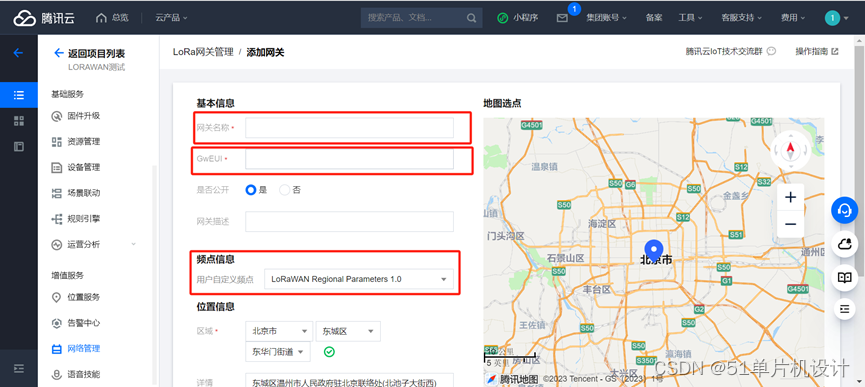This screenshot has width=865, height=387.
Task: Open 位置服务 in sidebar
Action: click(83, 297)
